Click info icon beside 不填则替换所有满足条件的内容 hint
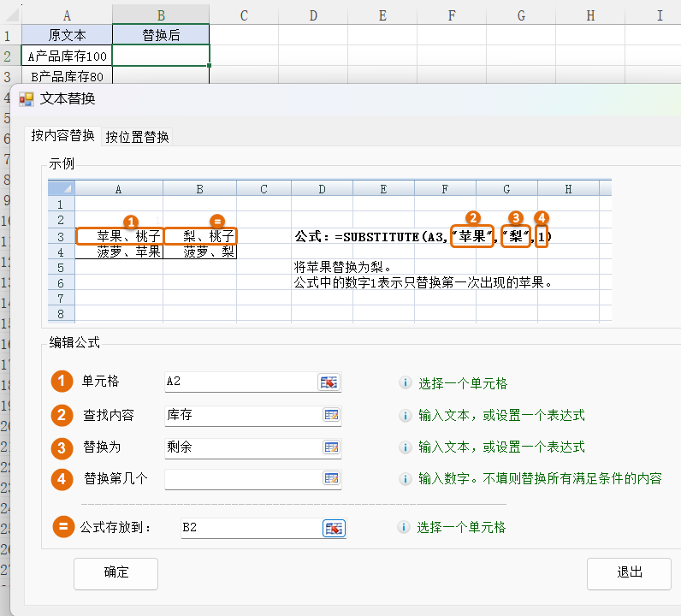Image resolution: width=681 pixels, height=616 pixels. (x=406, y=479)
